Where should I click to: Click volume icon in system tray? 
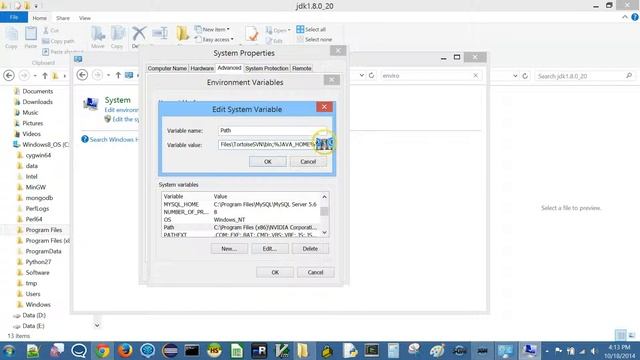[x=593, y=351]
